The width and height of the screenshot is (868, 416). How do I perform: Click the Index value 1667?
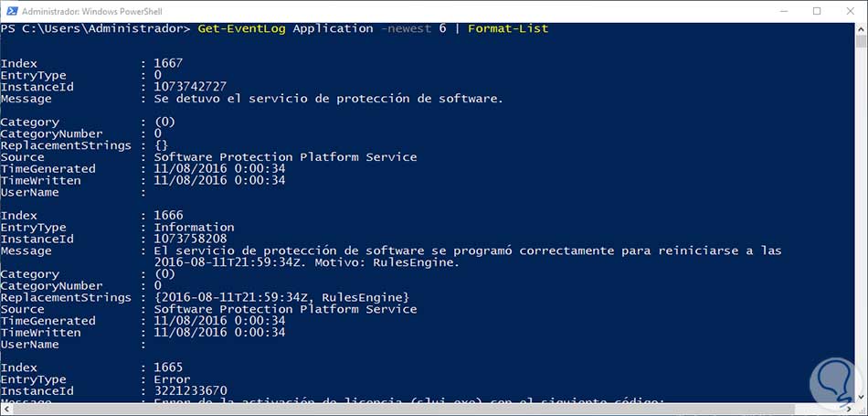click(x=168, y=63)
